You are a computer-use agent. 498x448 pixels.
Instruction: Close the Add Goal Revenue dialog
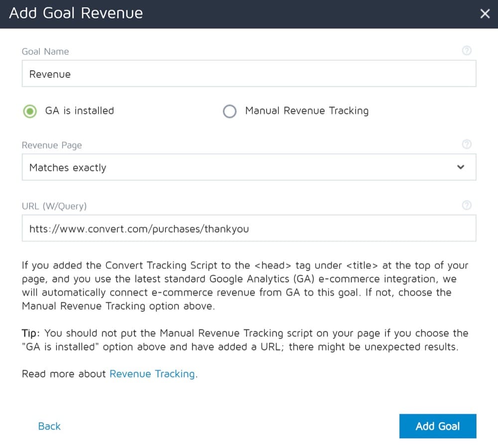point(485,13)
